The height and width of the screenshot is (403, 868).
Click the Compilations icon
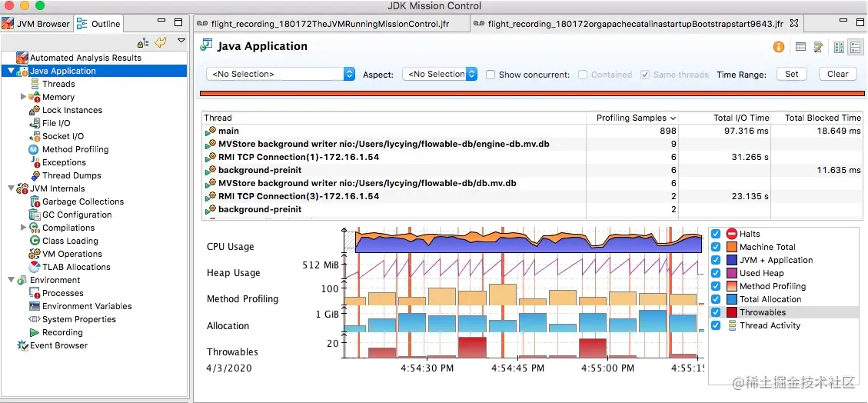pos(35,228)
